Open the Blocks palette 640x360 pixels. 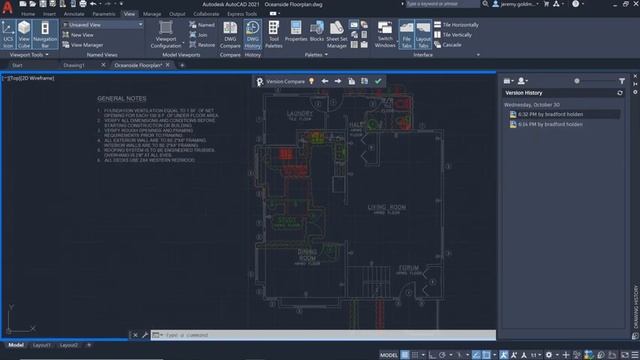coord(317,31)
